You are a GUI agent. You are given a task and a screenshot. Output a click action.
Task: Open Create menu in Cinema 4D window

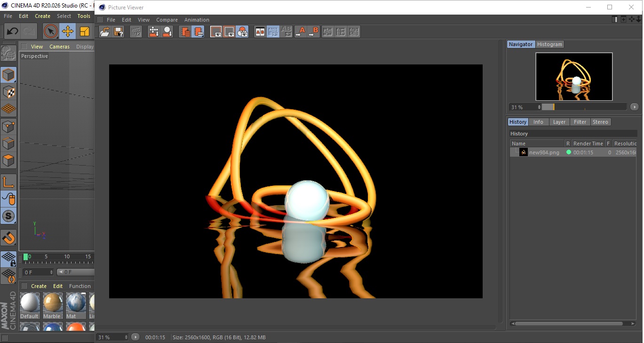42,16
